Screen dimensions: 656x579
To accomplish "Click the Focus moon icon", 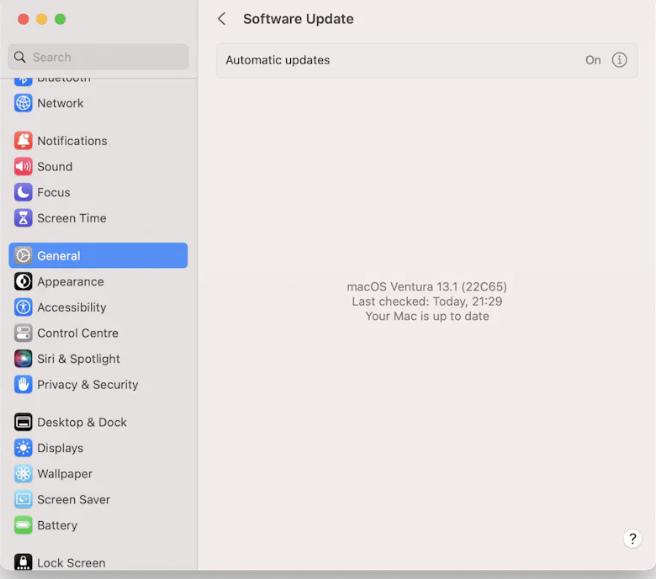I will (x=23, y=192).
